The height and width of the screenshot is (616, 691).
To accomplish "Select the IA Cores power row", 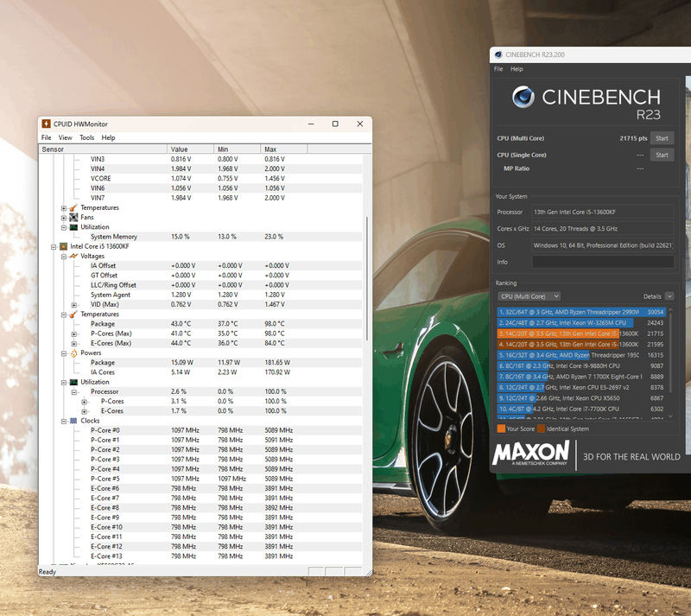I will 226,372.
